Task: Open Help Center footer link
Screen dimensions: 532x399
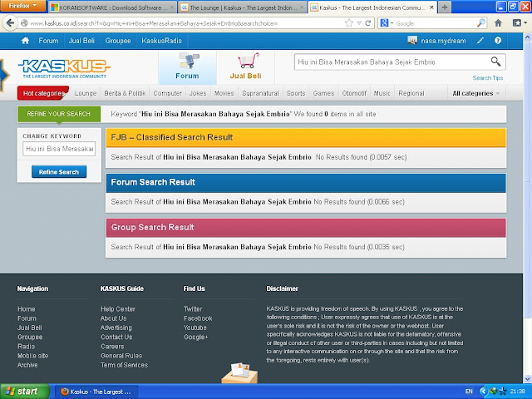Action: click(x=118, y=308)
